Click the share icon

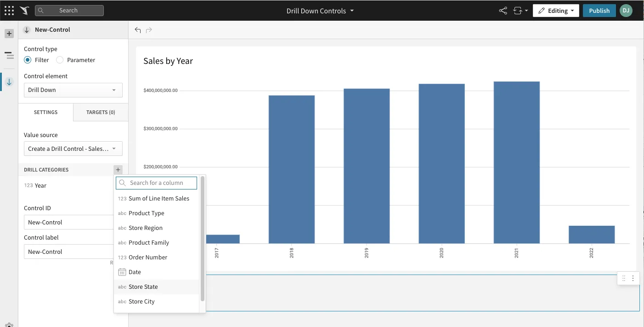tap(503, 11)
